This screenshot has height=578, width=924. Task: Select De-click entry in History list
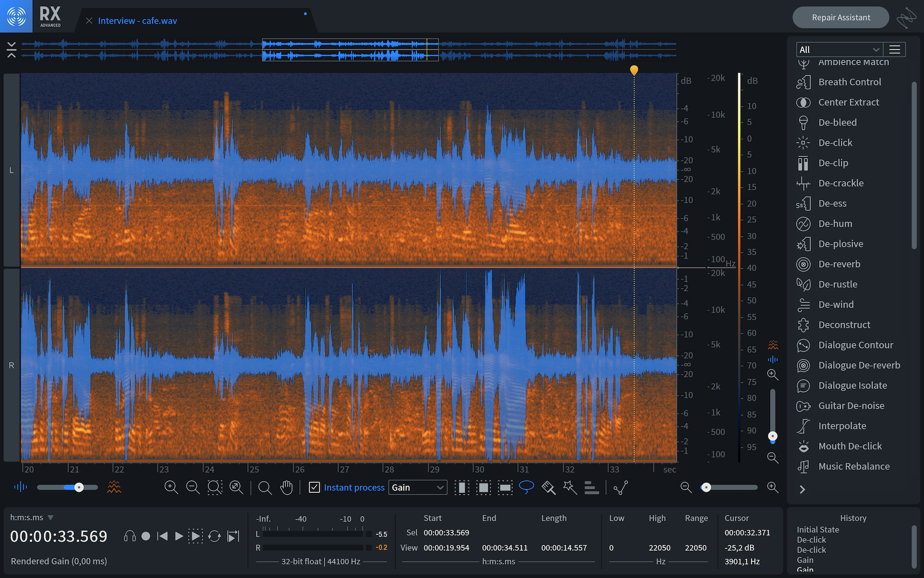pos(811,540)
